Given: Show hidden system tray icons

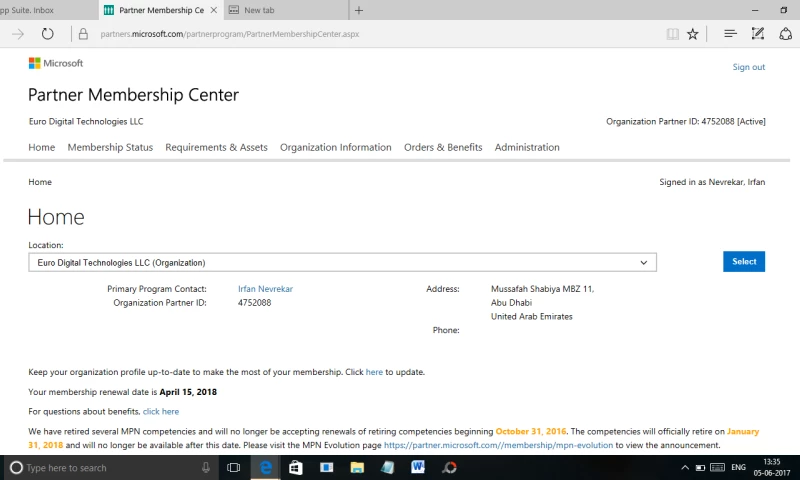Looking at the screenshot, I should (x=685, y=467).
